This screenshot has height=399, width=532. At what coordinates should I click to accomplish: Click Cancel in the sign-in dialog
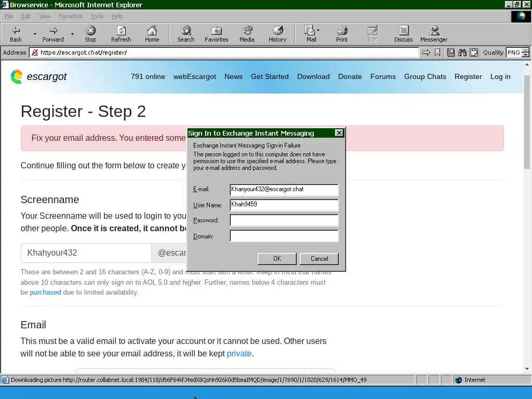tap(320, 259)
